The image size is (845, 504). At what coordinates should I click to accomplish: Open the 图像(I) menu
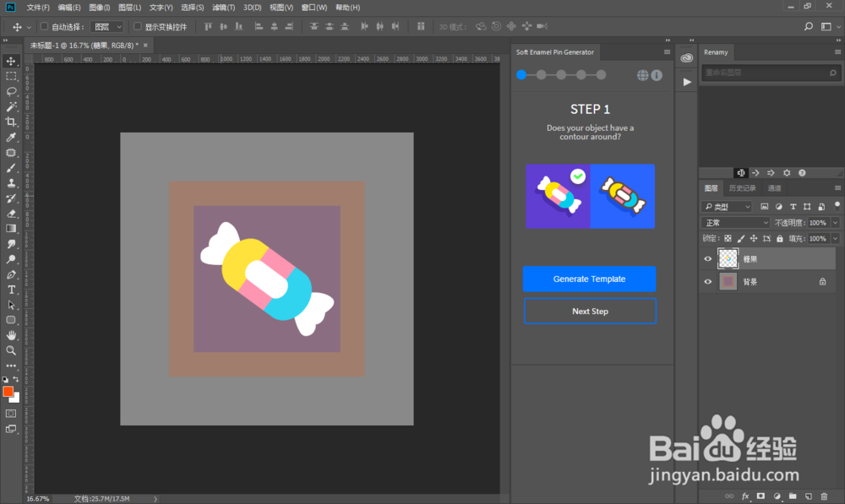[x=99, y=8]
